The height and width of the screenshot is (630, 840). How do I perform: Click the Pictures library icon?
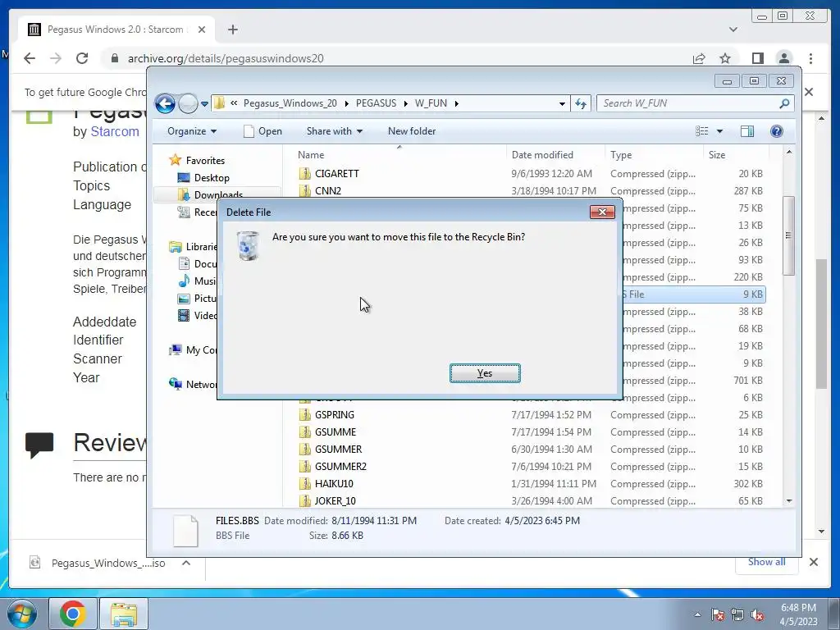(x=184, y=299)
